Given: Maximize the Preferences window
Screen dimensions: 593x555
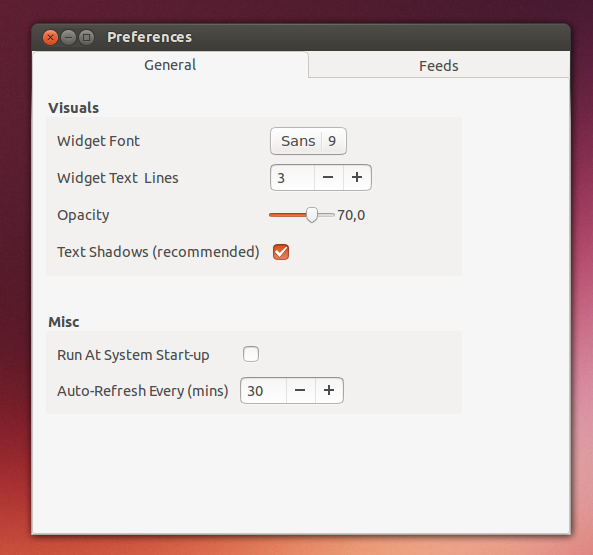Looking at the screenshot, I should 87,37.
